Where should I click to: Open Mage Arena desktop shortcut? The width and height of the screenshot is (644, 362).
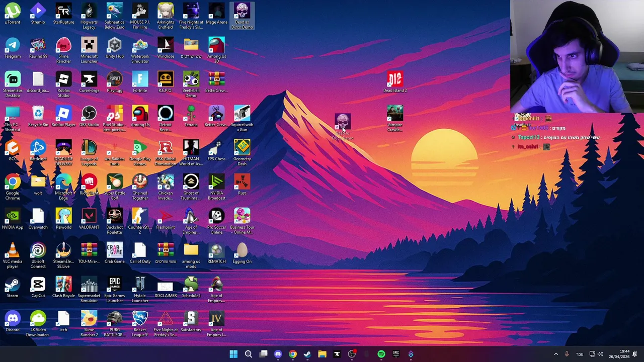tap(216, 14)
